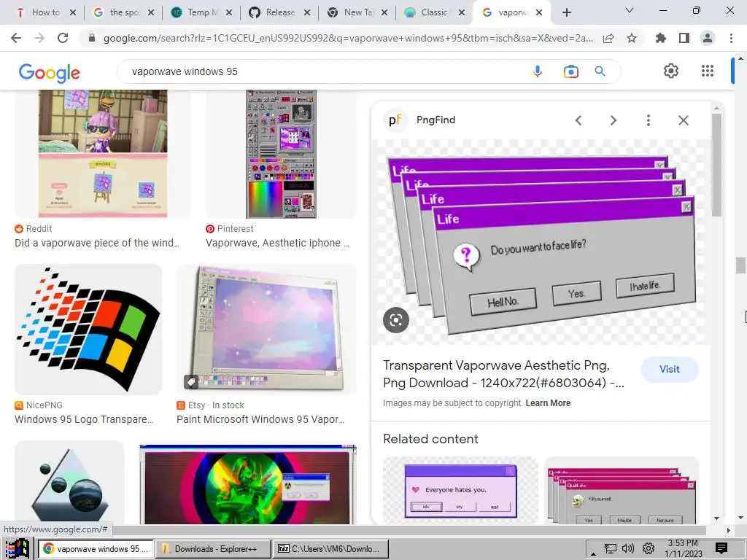
Task: Open the Google apps grid
Action: 708,71
